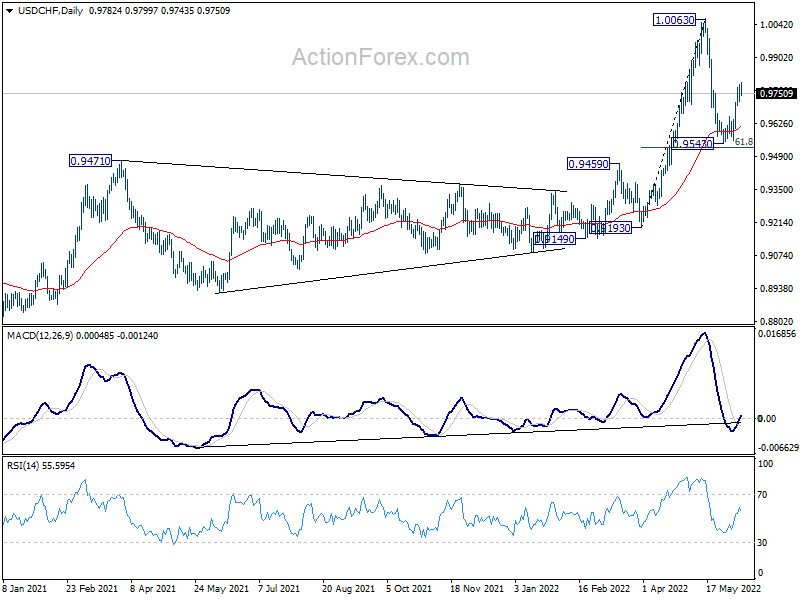Select the 20 Aug 2021 date label
Viewport: 800px width, 600px height.
pos(348,588)
